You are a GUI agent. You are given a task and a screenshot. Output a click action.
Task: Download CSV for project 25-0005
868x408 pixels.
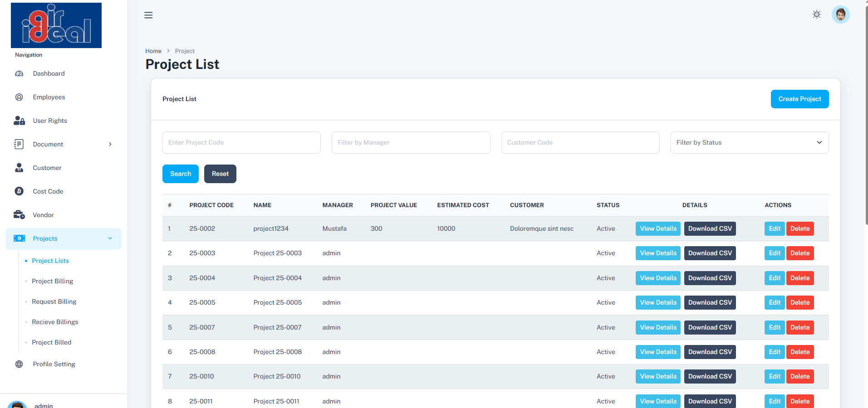click(710, 302)
